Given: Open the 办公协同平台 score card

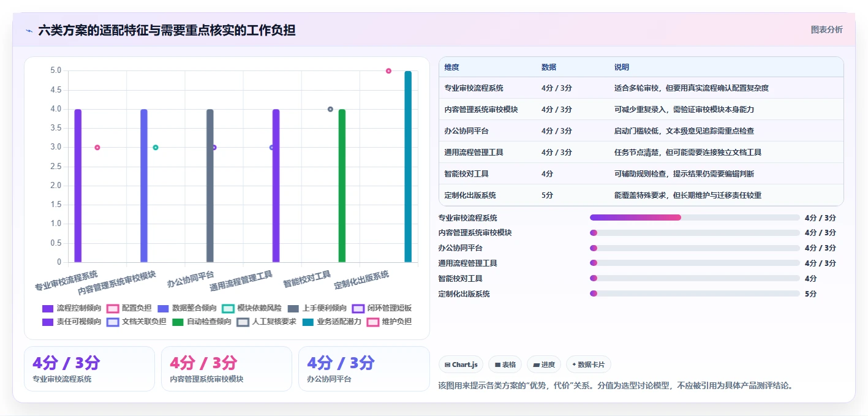Looking at the screenshot, I should pos(364,369).
